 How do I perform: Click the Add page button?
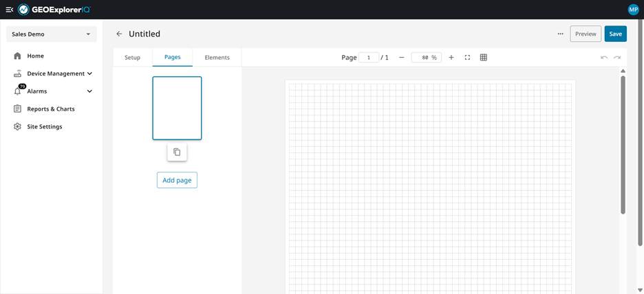177,180
